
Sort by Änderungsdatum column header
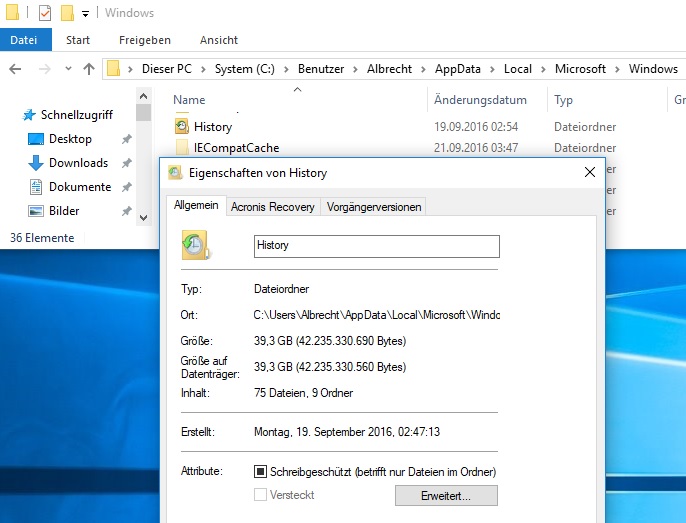pyautogui.click(x=480, y=100)
